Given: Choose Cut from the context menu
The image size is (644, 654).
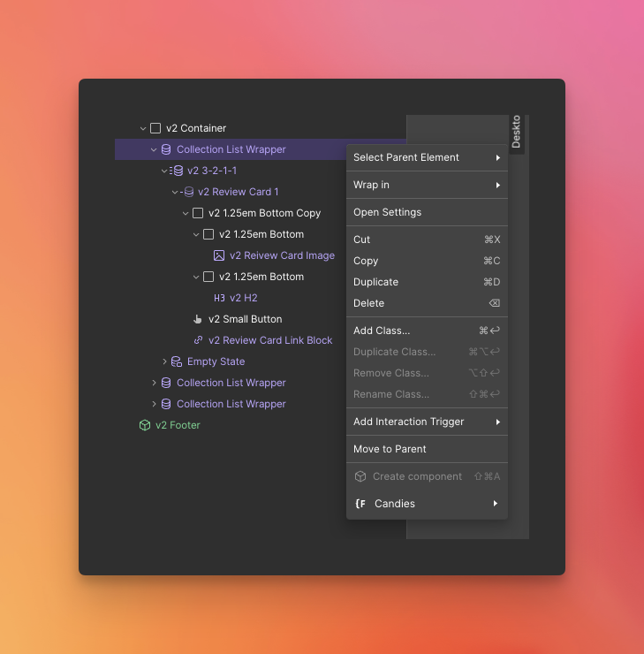Looking at the screenshot, I should tap(427, 240).
